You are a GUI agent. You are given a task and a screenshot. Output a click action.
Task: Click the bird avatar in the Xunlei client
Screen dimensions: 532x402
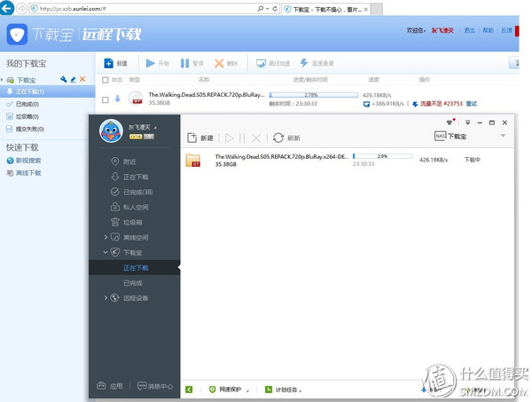pyautogui.click(x=111, y=130)
